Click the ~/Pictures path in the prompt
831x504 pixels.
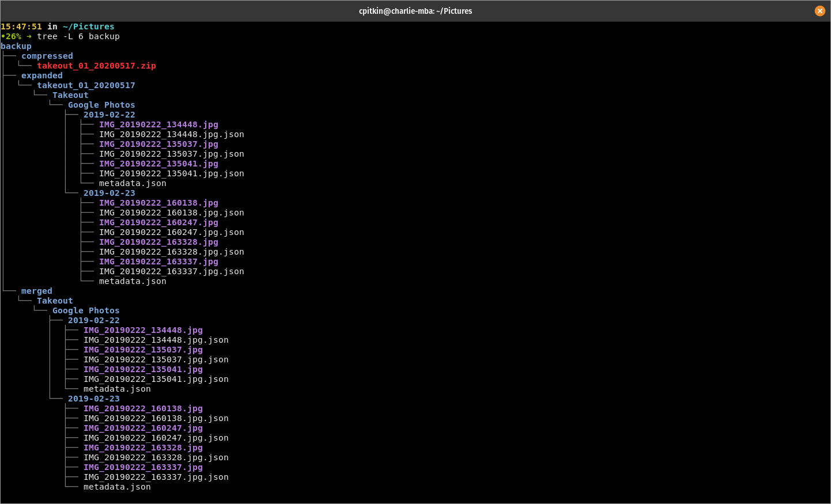pyautogui.click(x=89, y=26)
